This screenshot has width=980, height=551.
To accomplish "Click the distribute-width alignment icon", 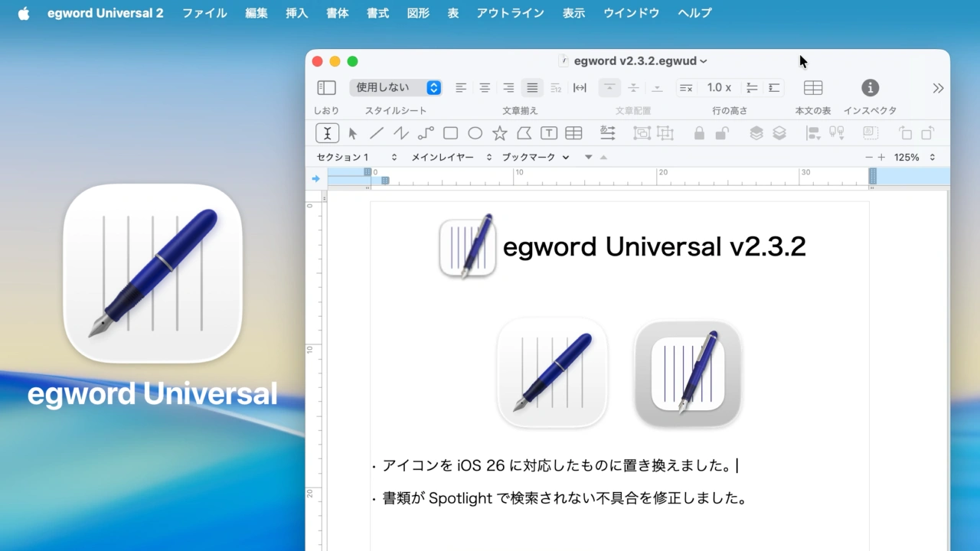I will [580, 88].
